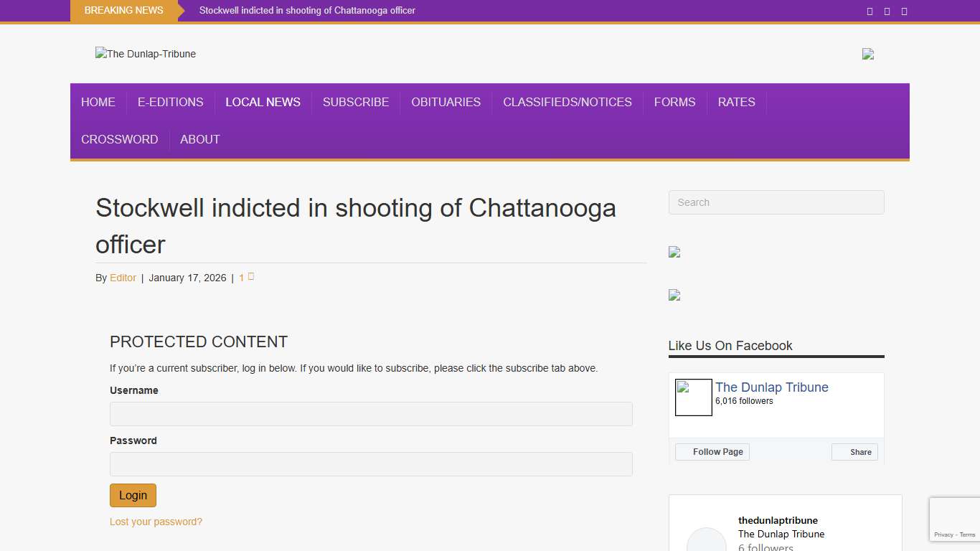The width and height of the screenshot is (980, 551).
Task: Click the Lost your password link
Action: [x=156, y=522]
